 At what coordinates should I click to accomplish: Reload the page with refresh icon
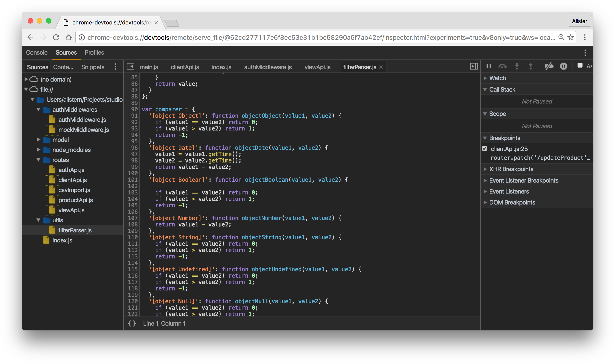pyautogui.click(x=56, y=37)
